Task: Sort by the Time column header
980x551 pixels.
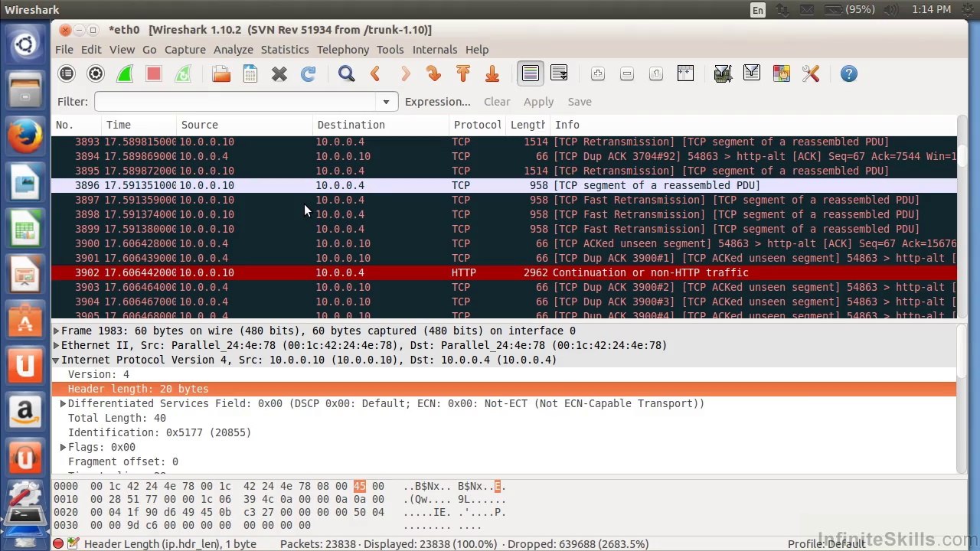Action: coord(139,125)
